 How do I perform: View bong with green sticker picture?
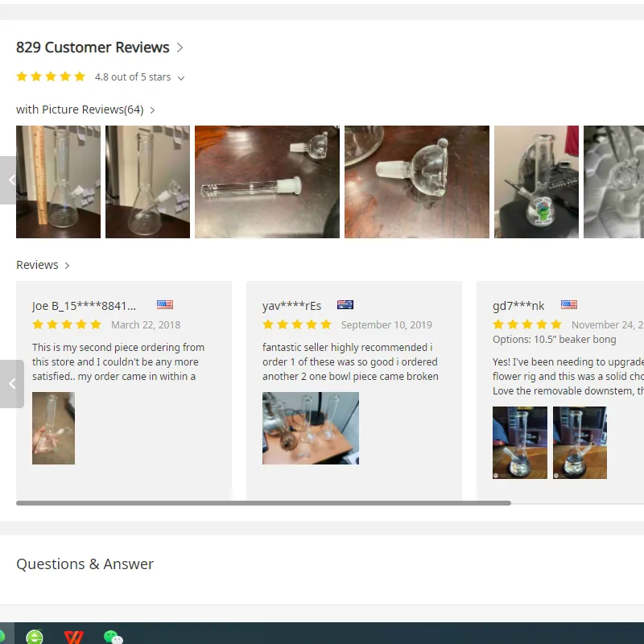536,182
